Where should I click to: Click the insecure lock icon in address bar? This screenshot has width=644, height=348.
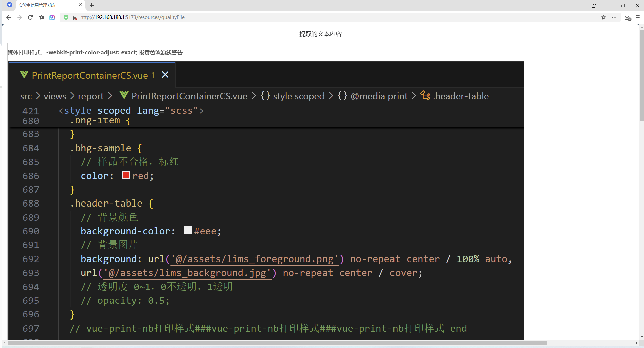click(74, 18)
